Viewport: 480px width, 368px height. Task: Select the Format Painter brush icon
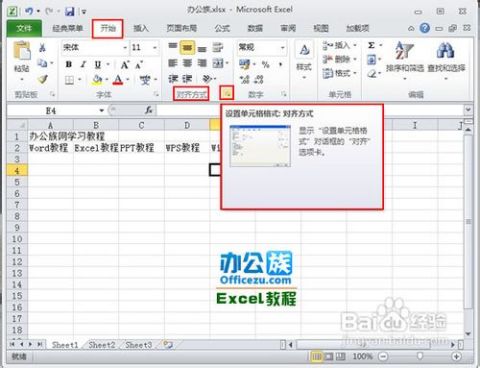[x=42, y=79]
